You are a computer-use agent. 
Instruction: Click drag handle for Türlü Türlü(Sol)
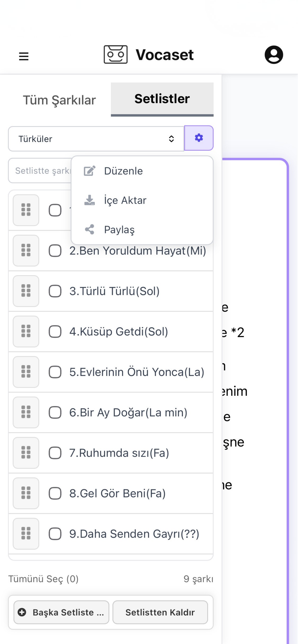pyautogui.click(x=26, y=291)
